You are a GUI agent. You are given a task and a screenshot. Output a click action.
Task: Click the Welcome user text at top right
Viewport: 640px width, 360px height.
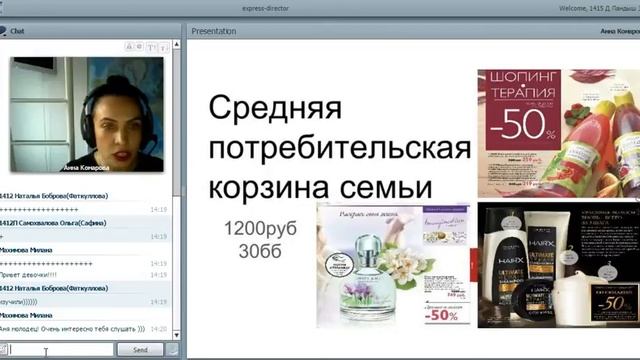[599, 8]
